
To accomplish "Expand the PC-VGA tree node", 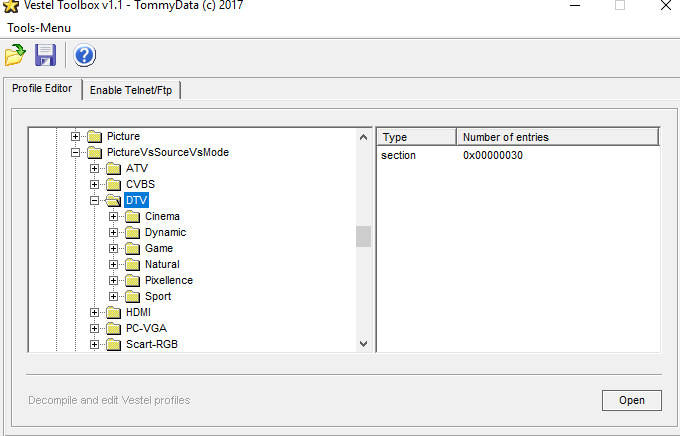I will [x=95, y=328].
